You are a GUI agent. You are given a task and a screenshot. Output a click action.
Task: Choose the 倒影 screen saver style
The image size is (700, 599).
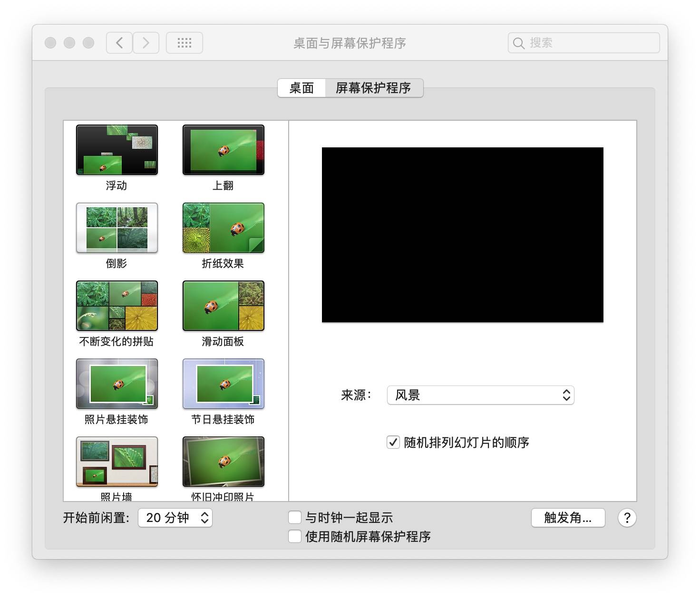(x=117, y=228)
